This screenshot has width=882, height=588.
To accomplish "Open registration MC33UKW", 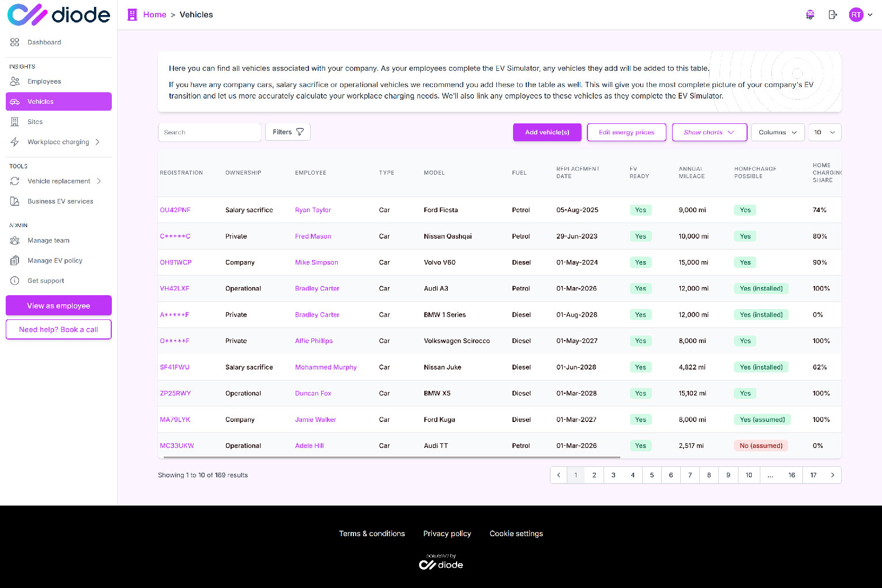I will tap(177, 446).
